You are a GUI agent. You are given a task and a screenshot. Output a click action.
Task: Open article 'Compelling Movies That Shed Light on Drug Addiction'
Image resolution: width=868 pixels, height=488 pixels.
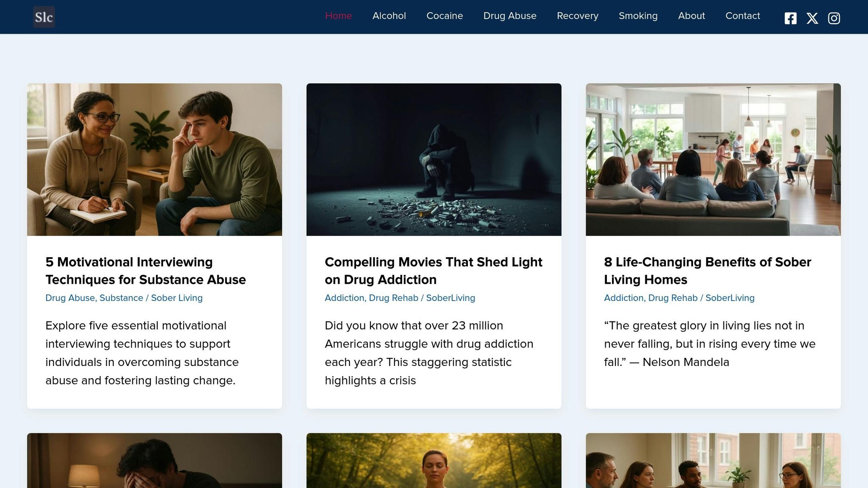434,271
